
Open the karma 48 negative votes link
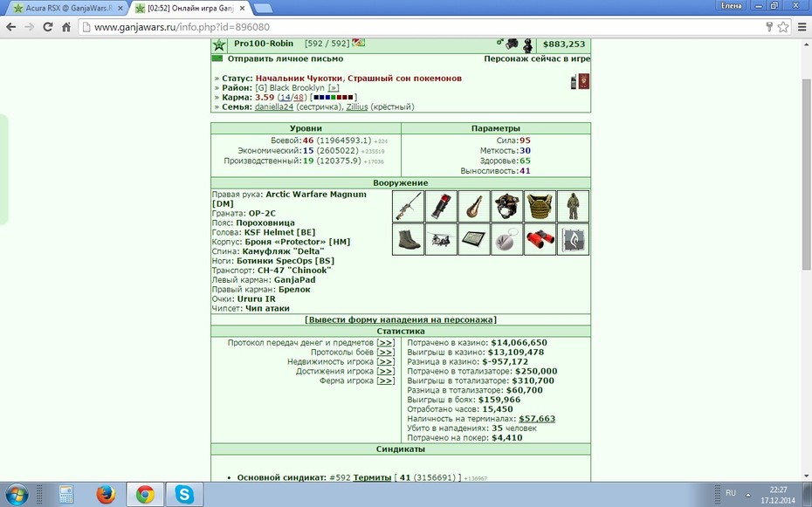(299, 97)
